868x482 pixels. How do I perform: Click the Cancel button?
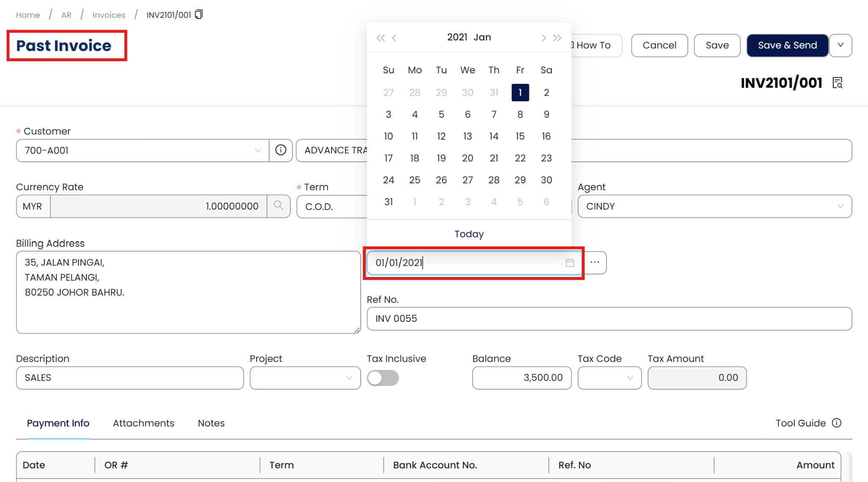(x=659, y=45)
